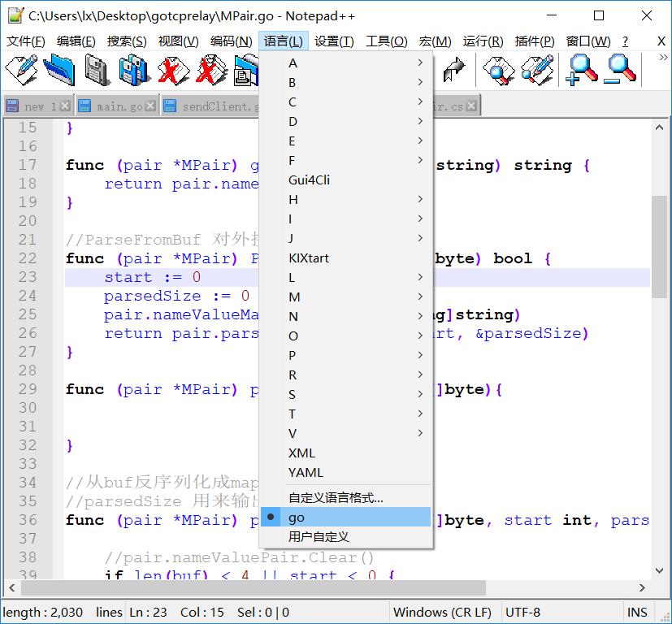Expand the V language submenu
Viewport: 672px width, 624px height.
pyautogui.click(x=346, y=433)
